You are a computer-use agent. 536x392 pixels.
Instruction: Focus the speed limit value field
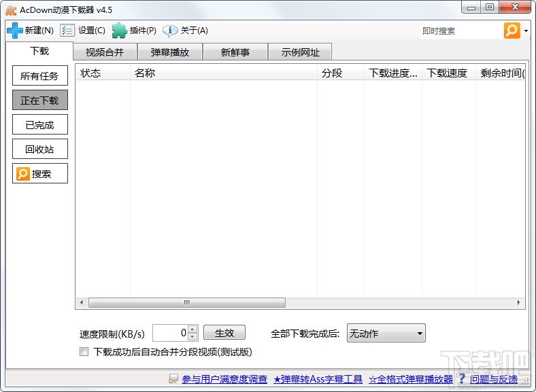[170, 333]
